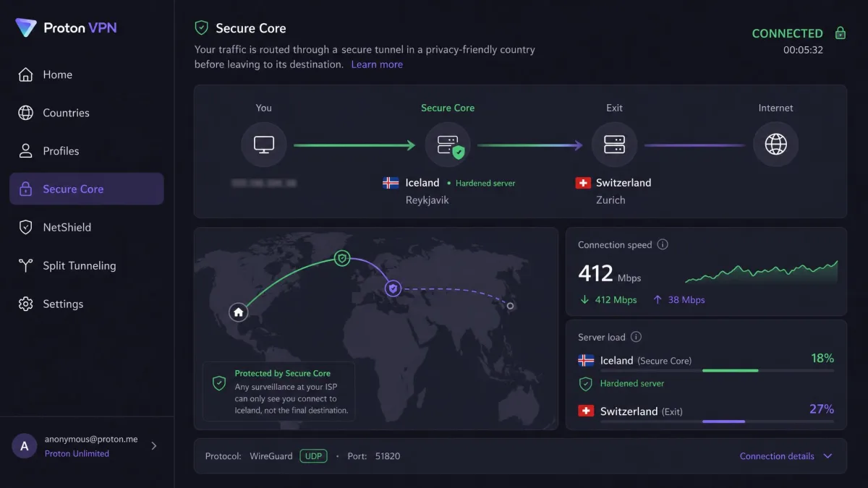Viewport: 868px width, 488px height.
Task: Click the Iceland flag in route panel
Action: pos(391,183)
